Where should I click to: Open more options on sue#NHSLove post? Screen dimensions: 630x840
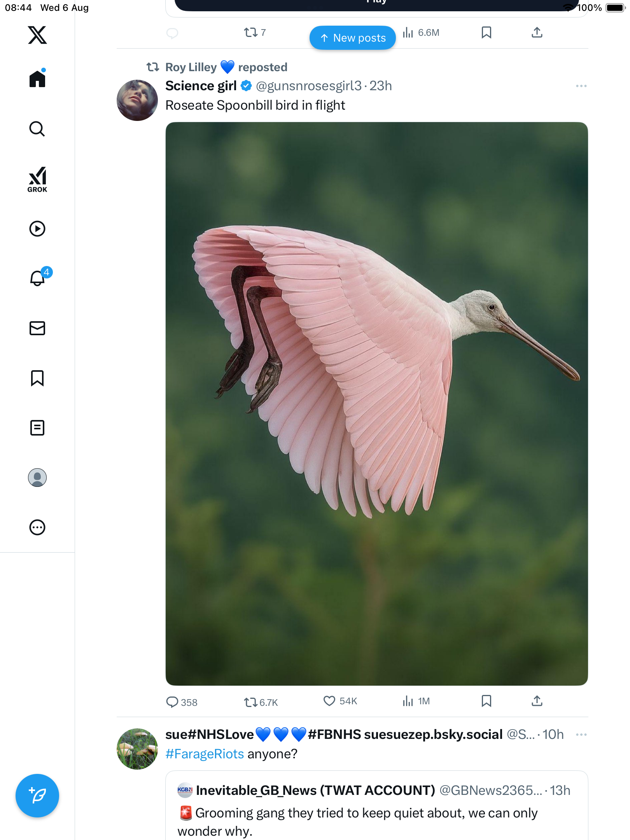pyautogui.click(x=581, y=735)
